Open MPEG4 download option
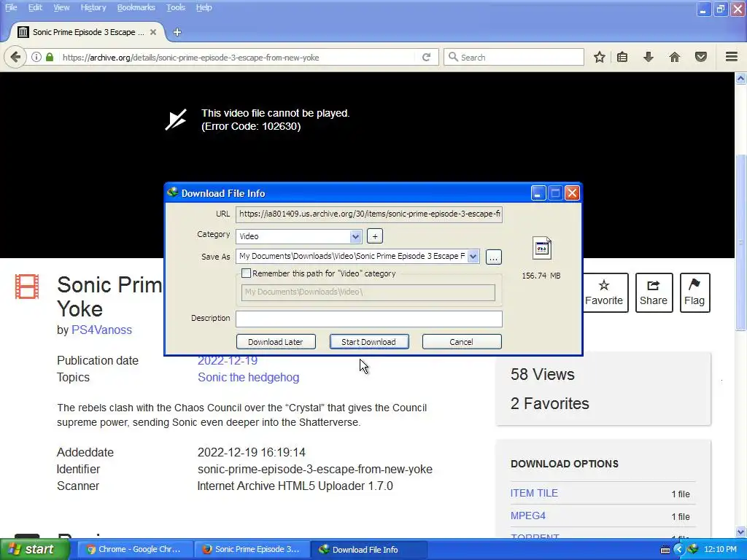Image resolution: width=747 pixels, height=560 pixels. tap(528, 516)
